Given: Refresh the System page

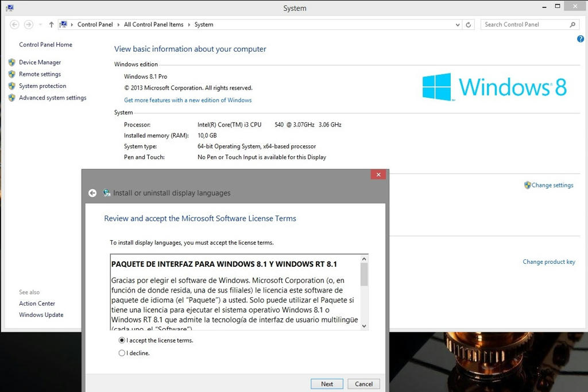Looking at the screenshot, I should (469, 25).
